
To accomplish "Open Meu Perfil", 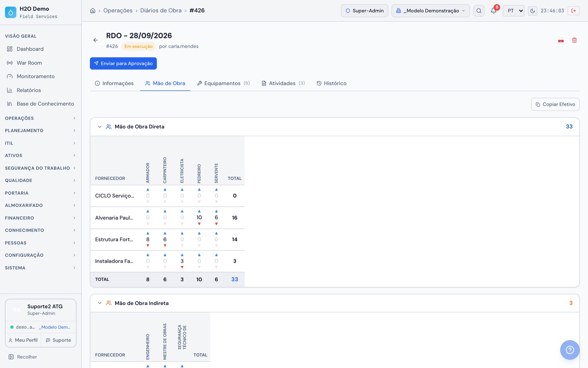I will (x=23, y=340).
